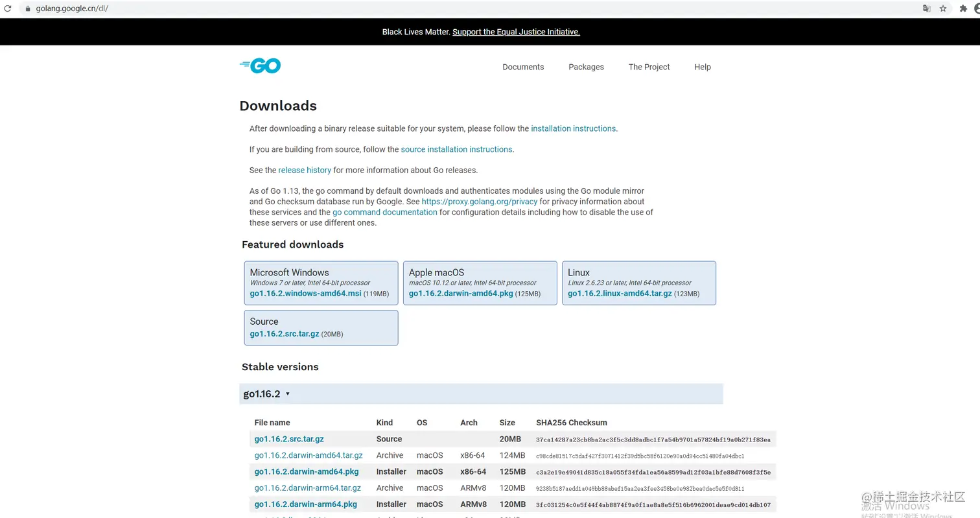View site information via the padlock icon
Screen dimensions: 980x518
[27, 8]
